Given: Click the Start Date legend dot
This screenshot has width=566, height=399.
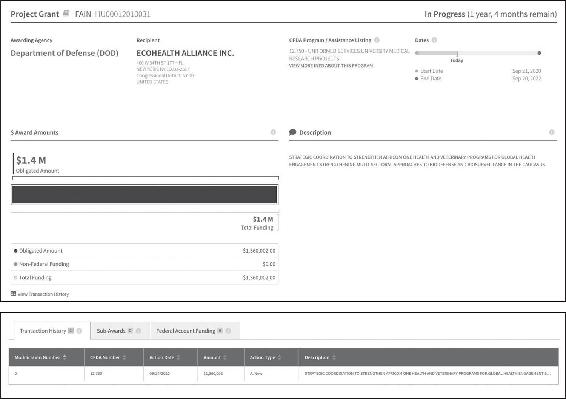Looking at the screenshot, I should [x=417, y=71].
